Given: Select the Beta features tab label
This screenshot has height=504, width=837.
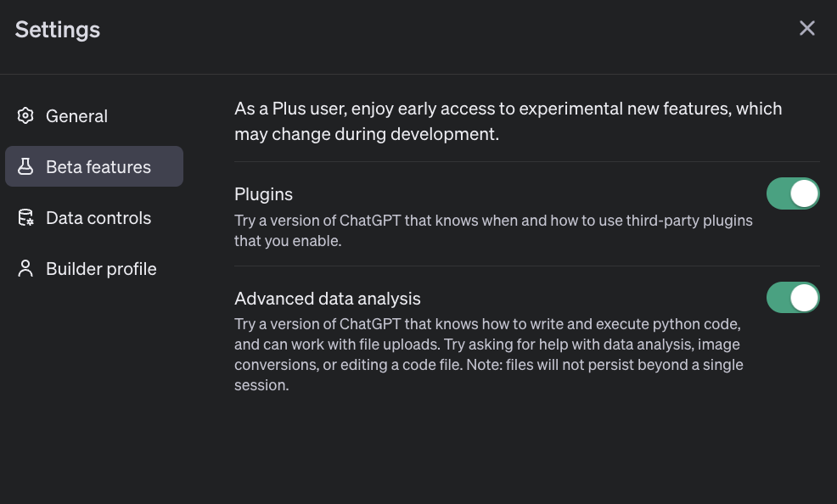Looking at the screenshot, I should [98, 167].
